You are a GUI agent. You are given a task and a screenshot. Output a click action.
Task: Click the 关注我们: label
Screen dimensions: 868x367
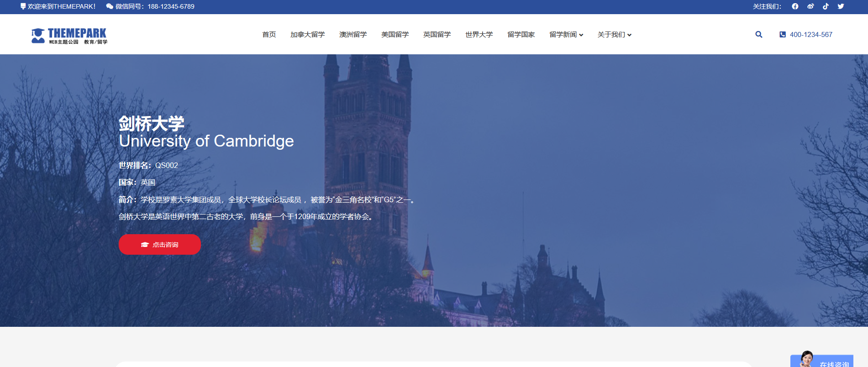click(x=767, y=6)
